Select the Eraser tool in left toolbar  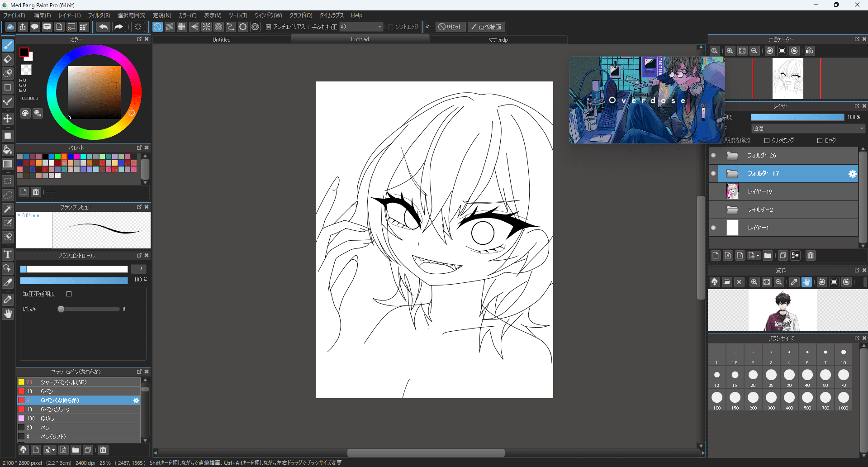8,59
